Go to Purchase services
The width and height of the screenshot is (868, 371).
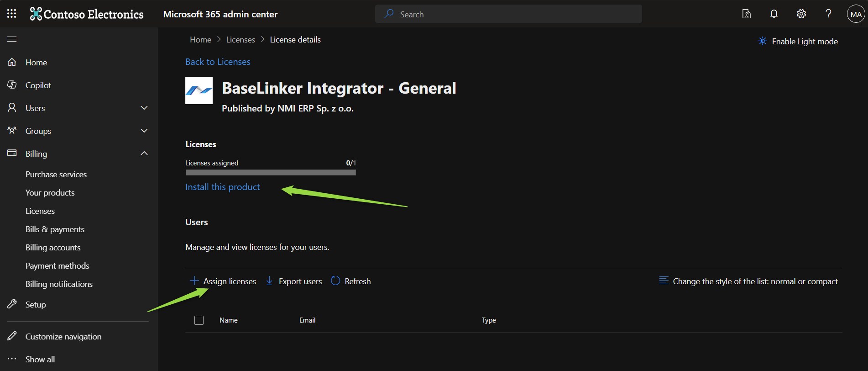(56, 175)
